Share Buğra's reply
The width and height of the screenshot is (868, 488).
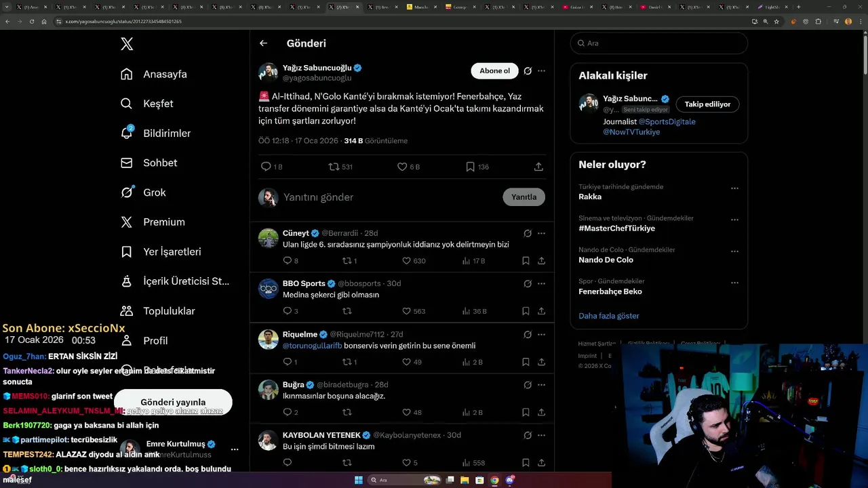[x=541, y=412]
